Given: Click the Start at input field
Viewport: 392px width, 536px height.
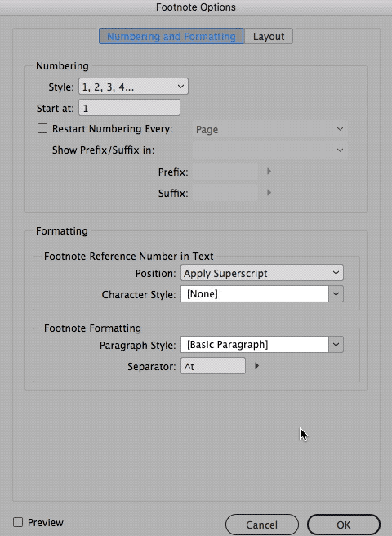Looking at the screenshot, I should point(130,108).
